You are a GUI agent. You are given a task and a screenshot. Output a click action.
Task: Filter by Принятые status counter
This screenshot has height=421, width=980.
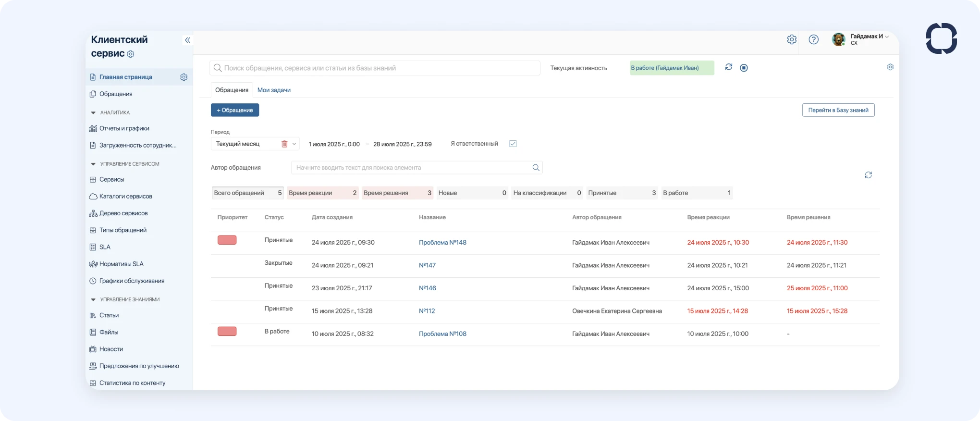[x=622, y=193]
